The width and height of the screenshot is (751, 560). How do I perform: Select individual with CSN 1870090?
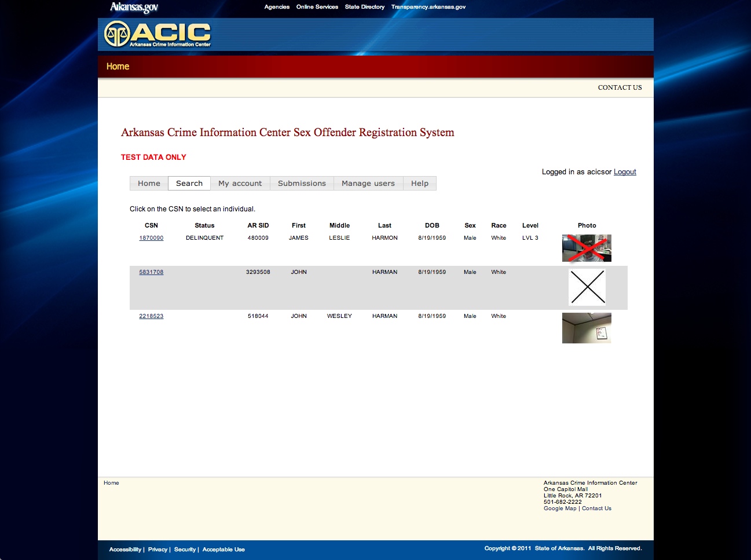[x=151, y=238]
